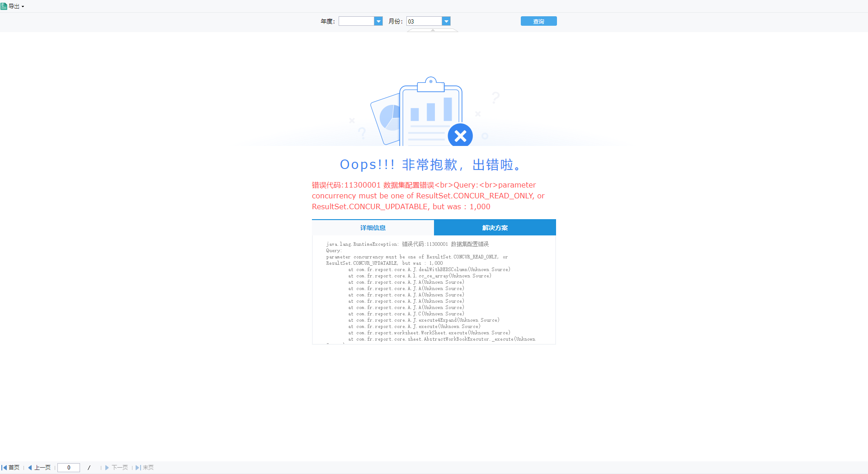Open the 导出 export menu

click(x=13, y=6)
